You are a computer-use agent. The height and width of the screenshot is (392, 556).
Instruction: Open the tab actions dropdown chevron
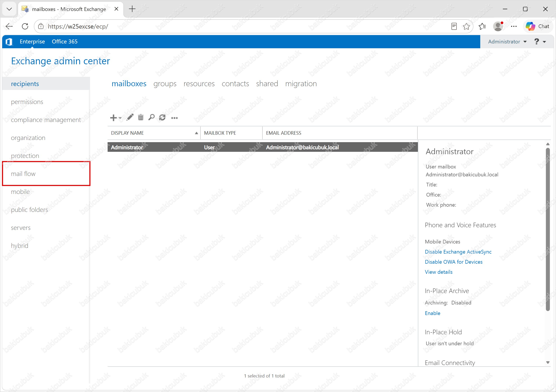click(x=9, y=9)
